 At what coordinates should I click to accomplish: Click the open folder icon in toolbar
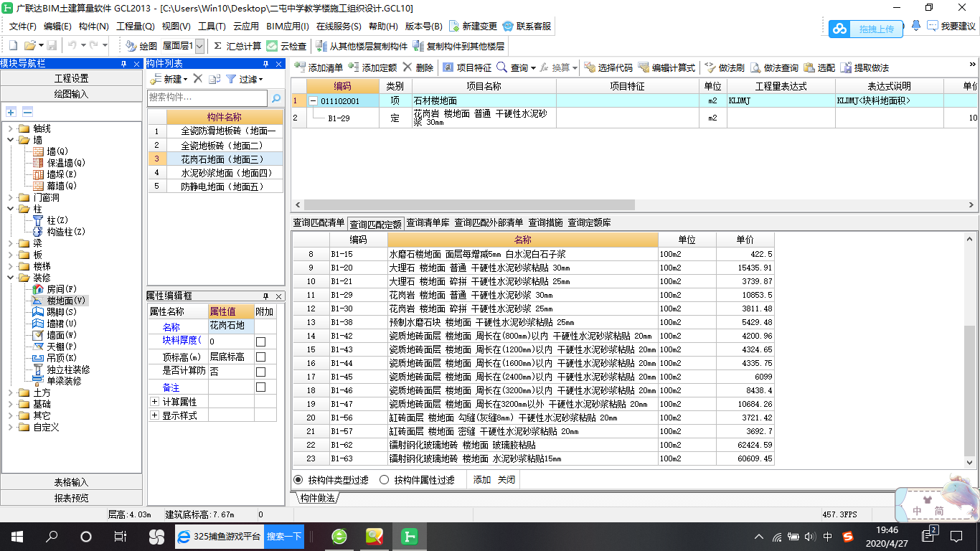(30, 46)
